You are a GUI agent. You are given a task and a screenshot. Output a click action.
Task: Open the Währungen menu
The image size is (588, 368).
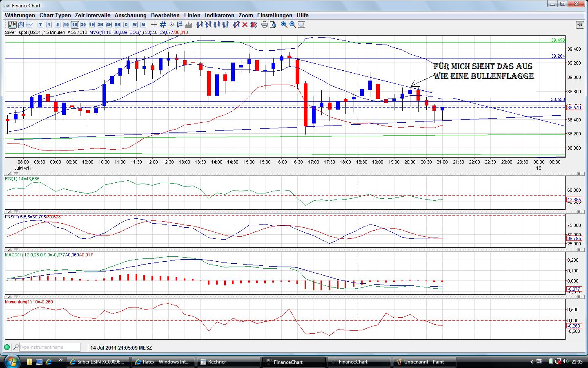[x=20, y=15]
